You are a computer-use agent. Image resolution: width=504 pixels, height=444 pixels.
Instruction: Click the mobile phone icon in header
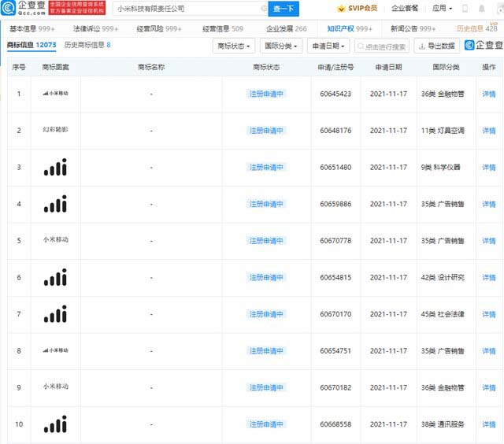point(465,9)
